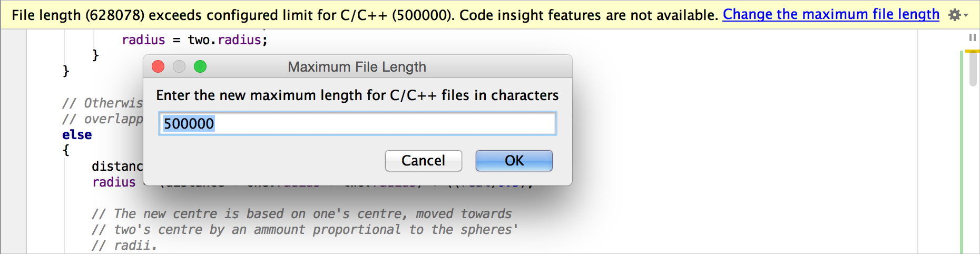This screenshot has height=254, width=980.
Task: Click the comment about two's centre ammount
Action: click(x=305, y=230)
